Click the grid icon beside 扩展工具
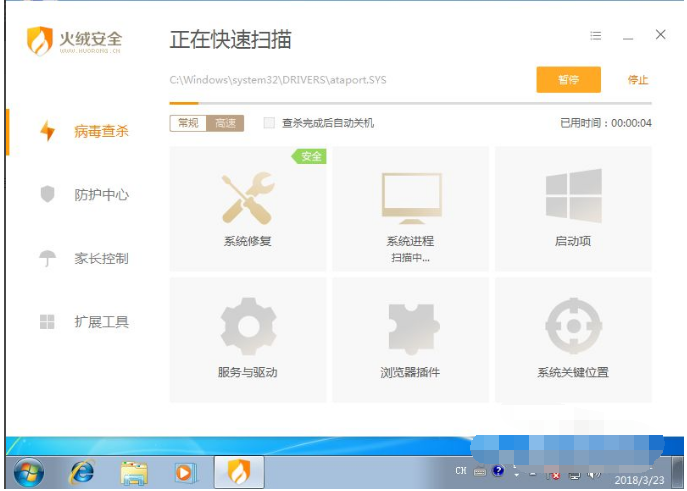This screenshot has height=491, width=687. point(47,322)
